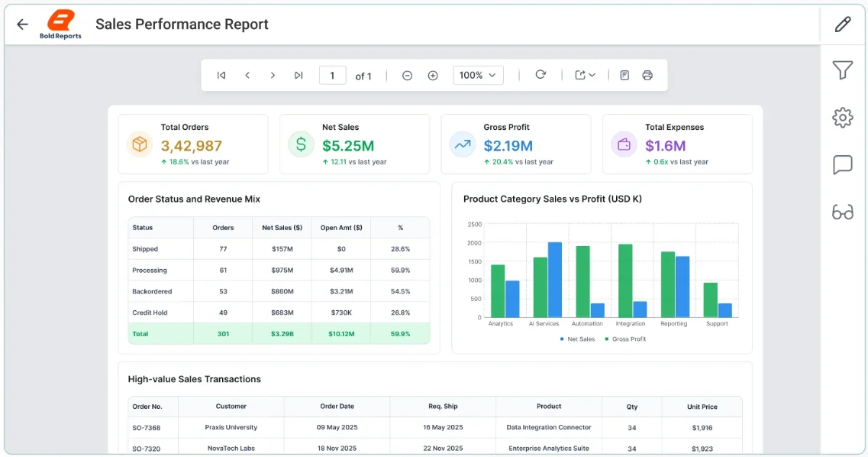Select the Credit Hold status row label
Viewport: 868px width, 457px height.
150,313
